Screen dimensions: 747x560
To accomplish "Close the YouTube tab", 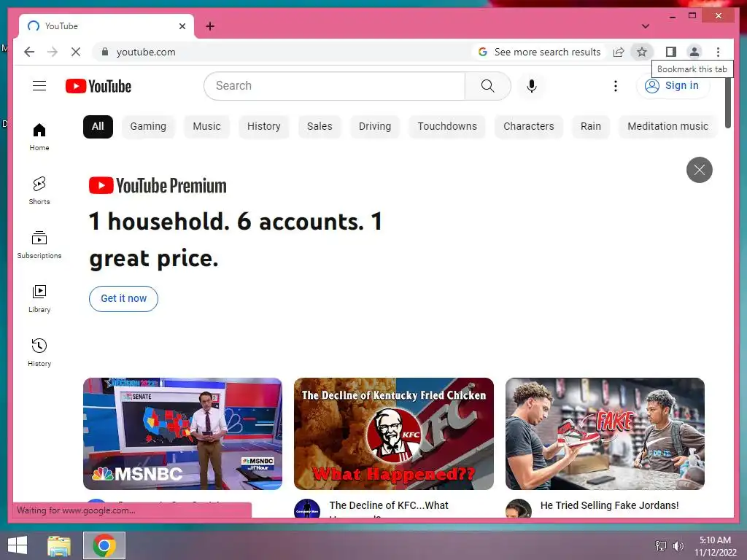I will point(182,26).
